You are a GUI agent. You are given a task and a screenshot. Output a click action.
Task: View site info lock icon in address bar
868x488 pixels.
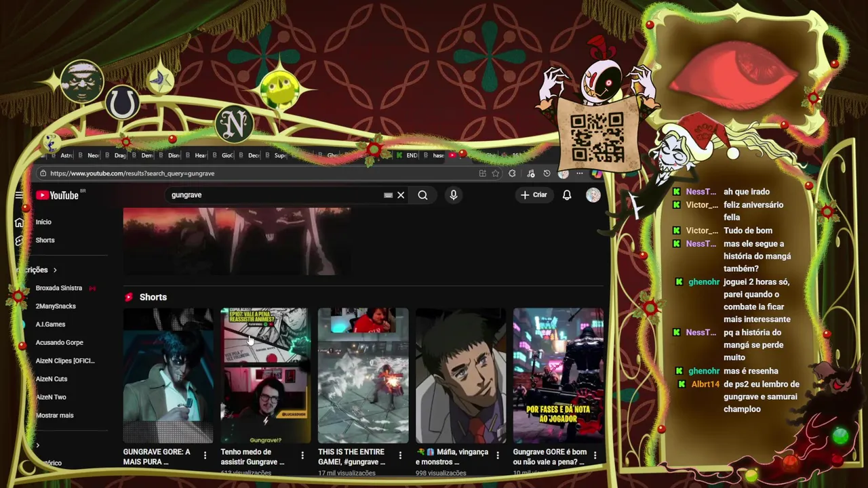[43, 174]
